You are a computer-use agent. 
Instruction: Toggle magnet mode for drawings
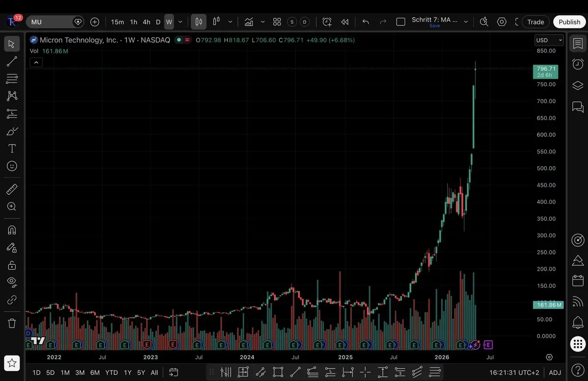point(12,230)
